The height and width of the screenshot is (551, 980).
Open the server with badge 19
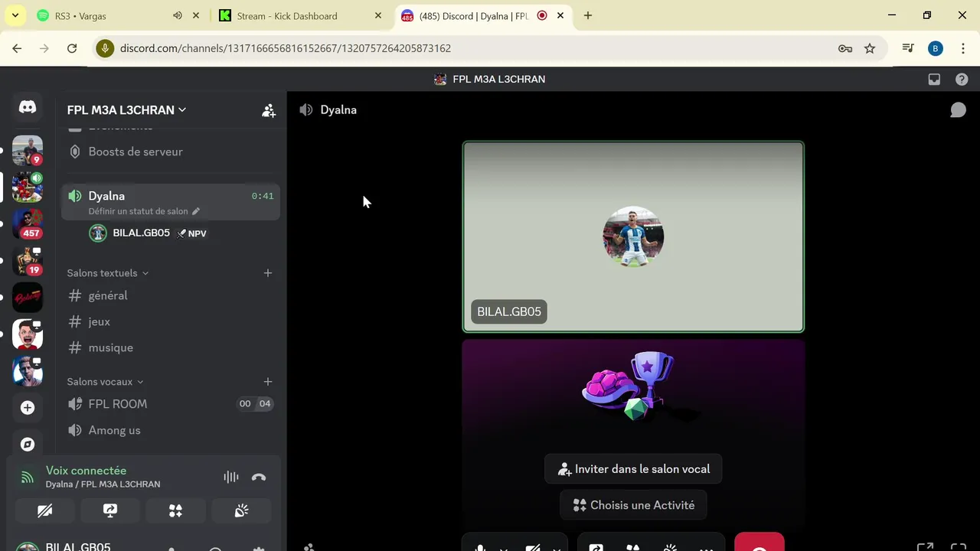pyautogui.click(x=28, y=261)
